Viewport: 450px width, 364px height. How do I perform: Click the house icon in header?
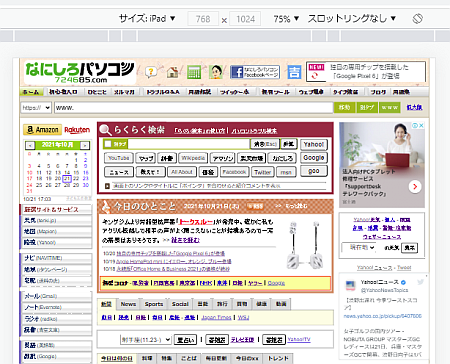pyautogui.click(x=173, y=72)
